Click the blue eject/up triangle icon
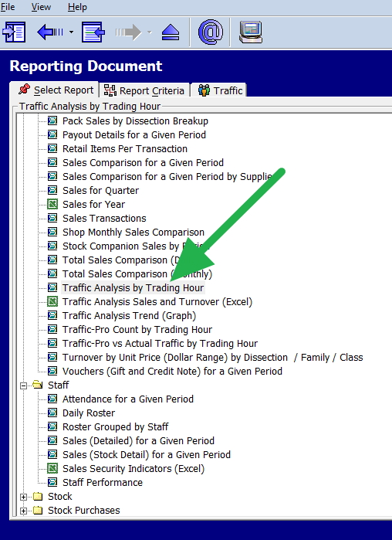392x540 pixels. tap(171, 33)
